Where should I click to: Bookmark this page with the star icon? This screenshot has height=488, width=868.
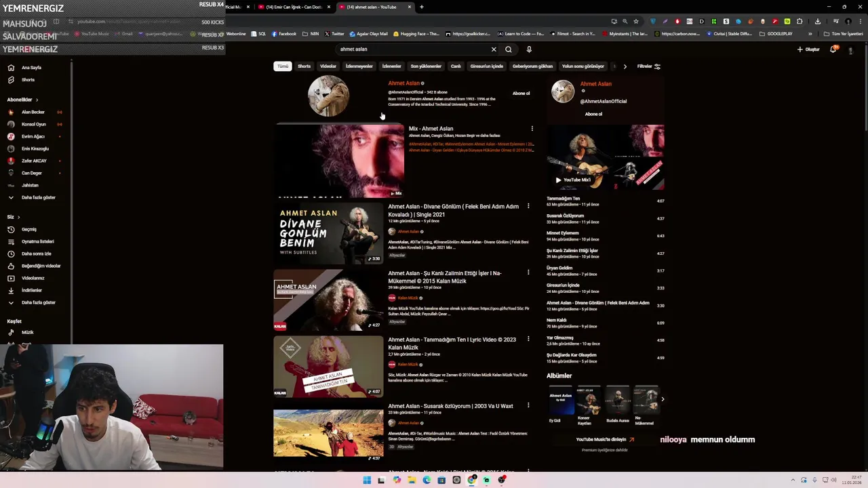click(x=636, y=21)
